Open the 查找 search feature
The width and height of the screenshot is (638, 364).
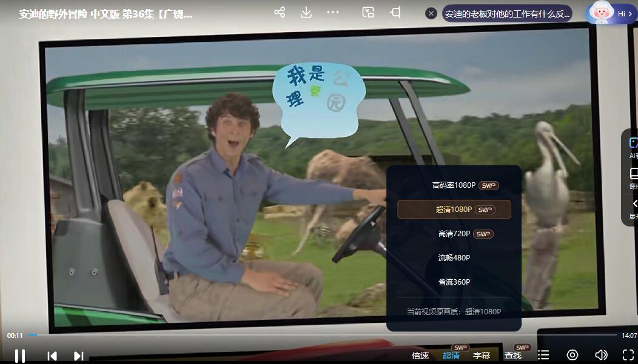click(x=513, y=356)
